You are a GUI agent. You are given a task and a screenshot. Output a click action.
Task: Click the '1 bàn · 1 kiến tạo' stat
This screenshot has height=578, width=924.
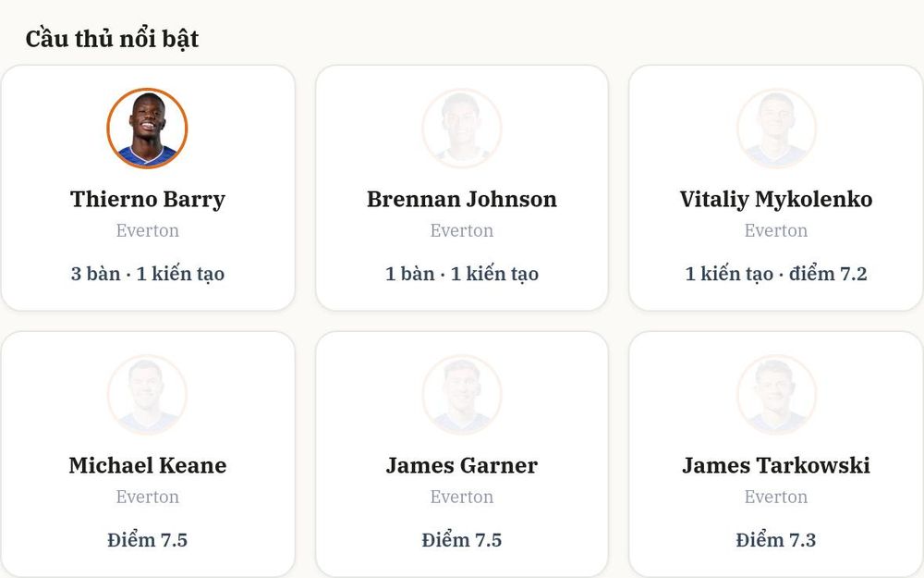pos(461,274)
